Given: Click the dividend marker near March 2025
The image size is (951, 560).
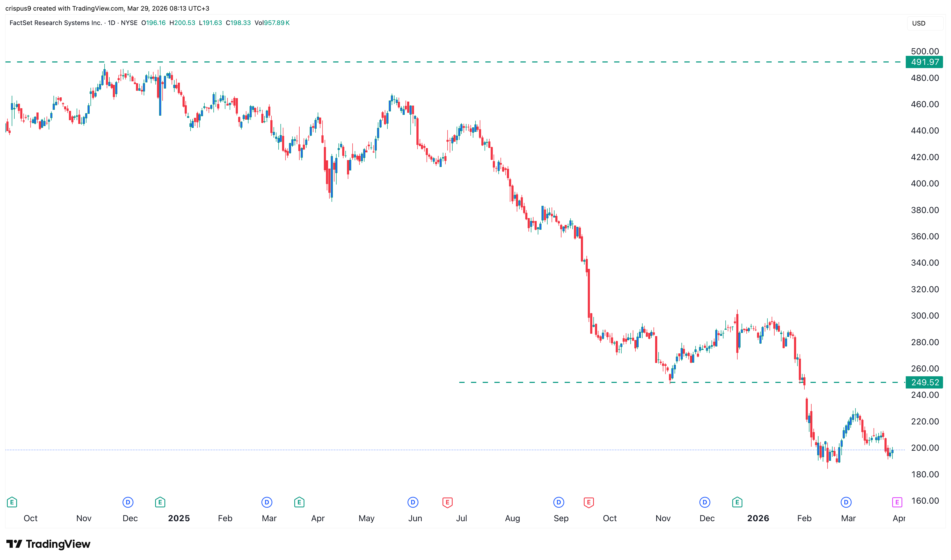Looking at the screenshot, I should tap(267, 502).
